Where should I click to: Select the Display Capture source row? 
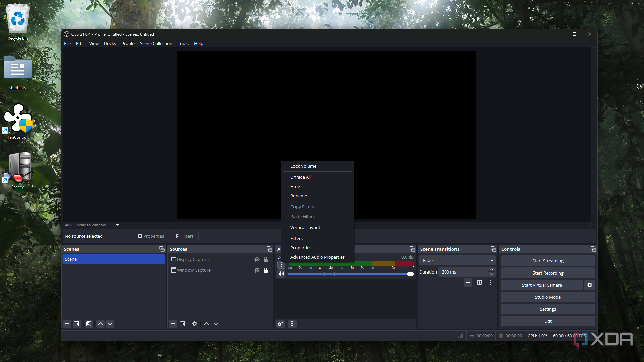(220, 259)
